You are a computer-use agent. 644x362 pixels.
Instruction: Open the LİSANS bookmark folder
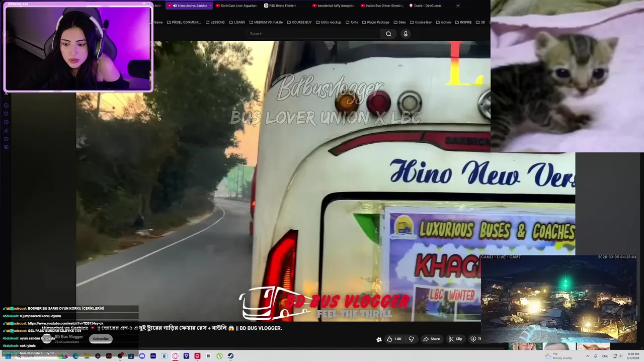(237, 22)
